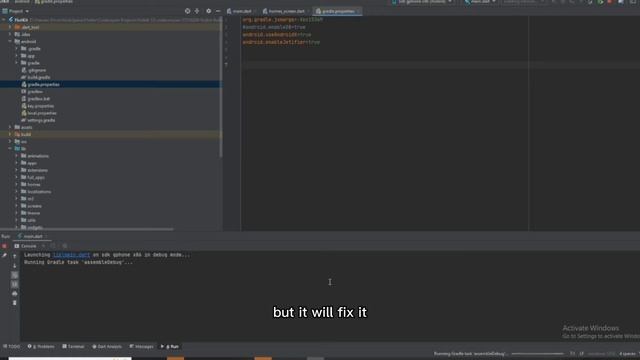Toggle scroll-to-end in the console toolbar
The image size is (640, 360).
point(15,284)
